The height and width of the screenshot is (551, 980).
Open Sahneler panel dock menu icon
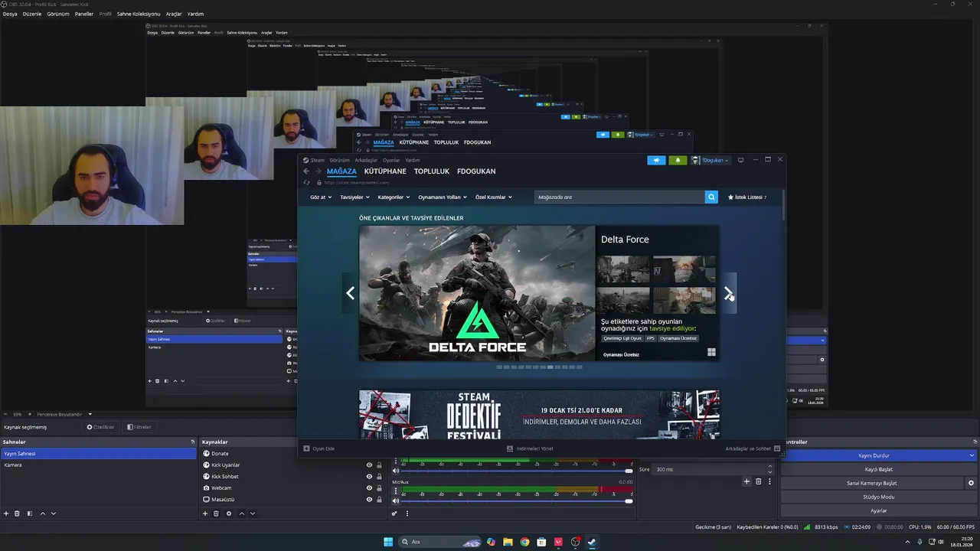[193, 442]
